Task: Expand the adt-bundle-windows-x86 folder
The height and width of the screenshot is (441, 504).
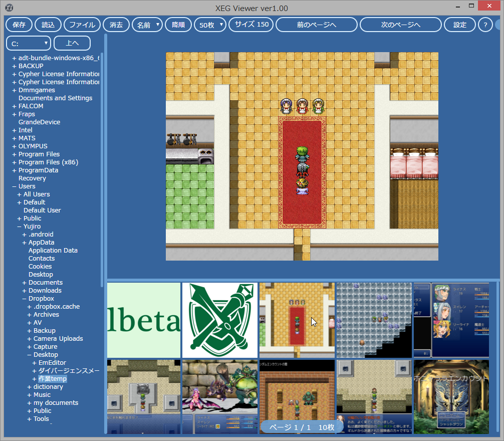Action: pos(14,58)
